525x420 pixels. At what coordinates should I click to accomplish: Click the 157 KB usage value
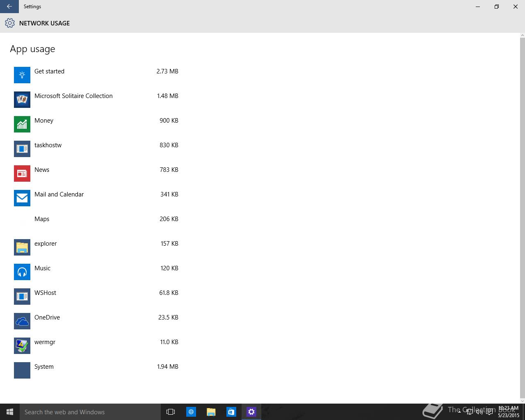click(169, 244)
